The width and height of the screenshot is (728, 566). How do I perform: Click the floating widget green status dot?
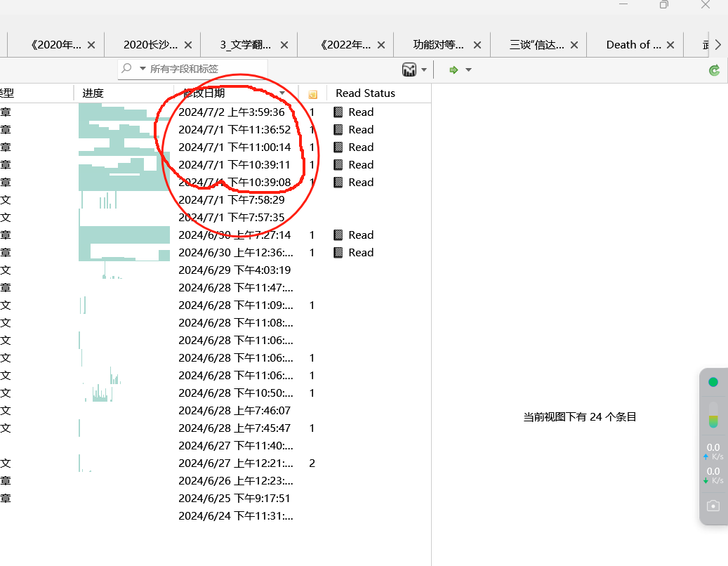(x=713, y=382)
